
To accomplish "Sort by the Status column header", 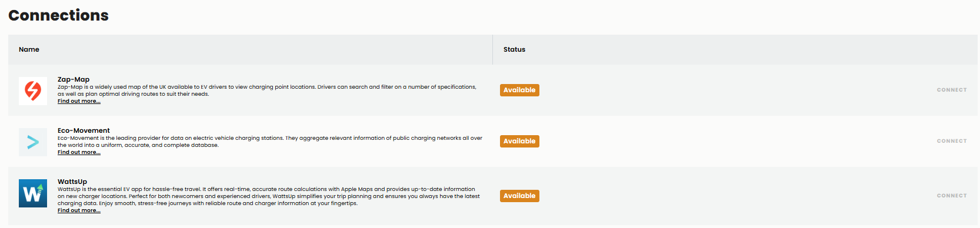I will (514, 49).
